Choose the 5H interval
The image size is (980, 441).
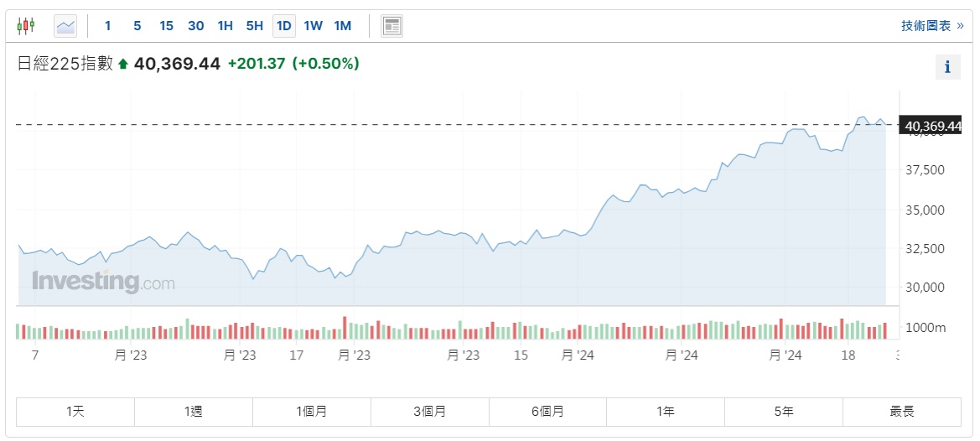(x=254, y=26)
